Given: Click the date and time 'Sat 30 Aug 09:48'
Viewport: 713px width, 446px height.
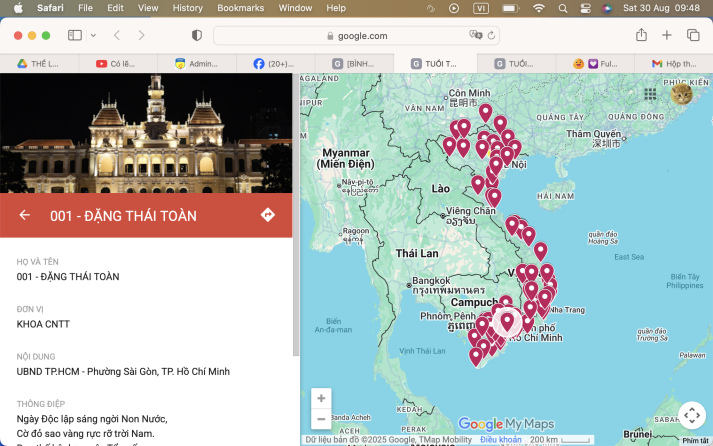Looking at the screenshot, I should (x=661, y=8).
